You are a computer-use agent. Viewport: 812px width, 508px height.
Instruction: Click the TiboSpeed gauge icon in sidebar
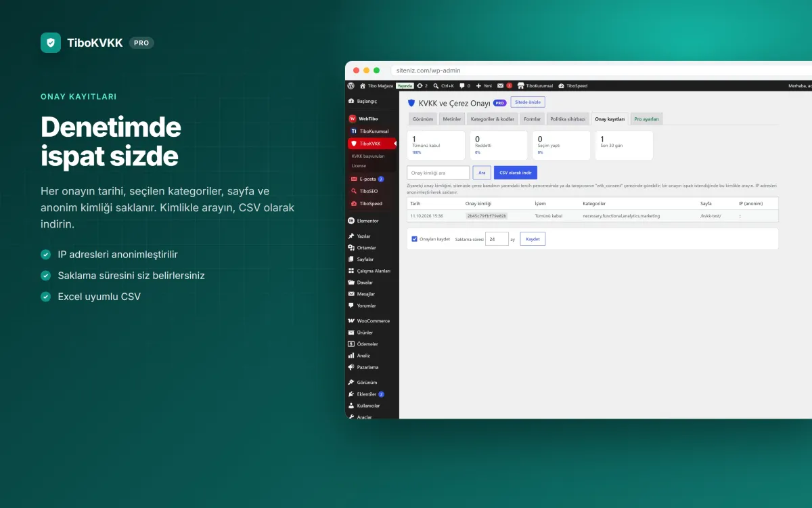coord(354,203)
